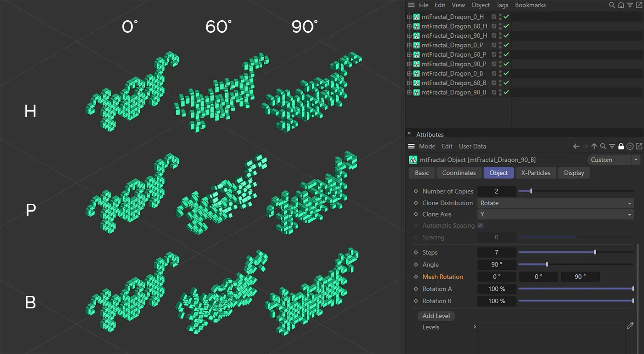
Task: Click the mtFractal icon next to mtFractal_Dragon_0_H
Action: coord(416,16)
